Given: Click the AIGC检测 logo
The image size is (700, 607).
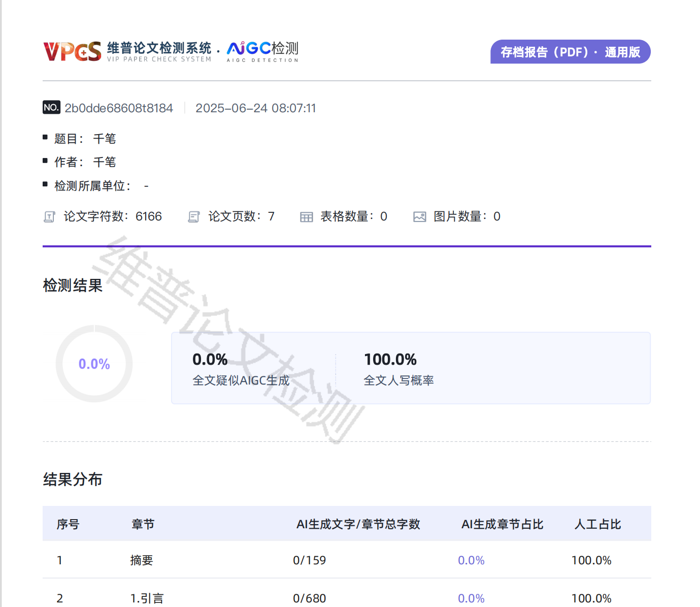Looking at the screenshot, I should tap(262, 52).
